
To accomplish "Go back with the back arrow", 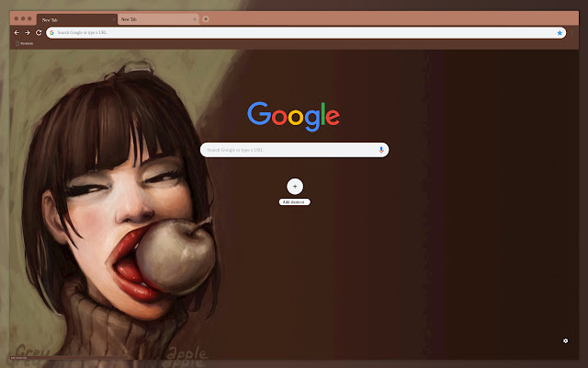I will click(x=17, y=33).
